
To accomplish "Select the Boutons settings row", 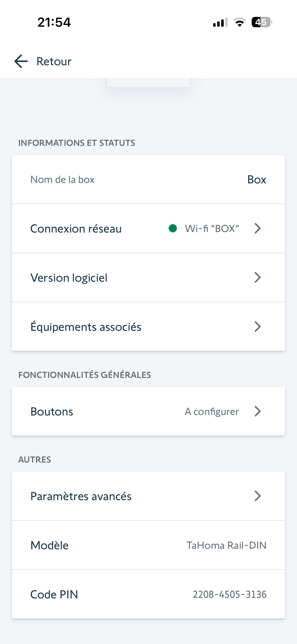I will 52,412.
